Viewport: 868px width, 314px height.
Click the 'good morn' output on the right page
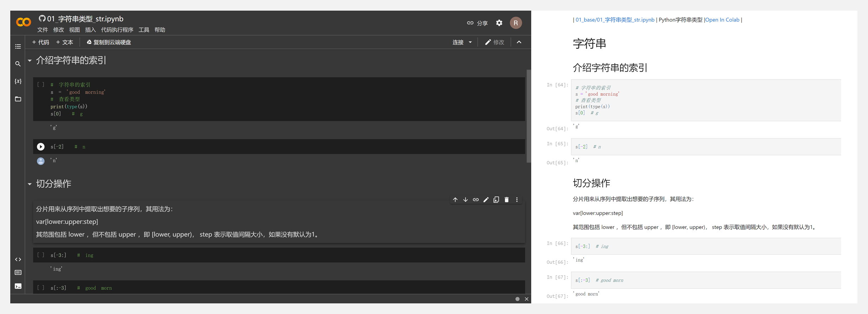pyautogui.click(x=586, y=294)
